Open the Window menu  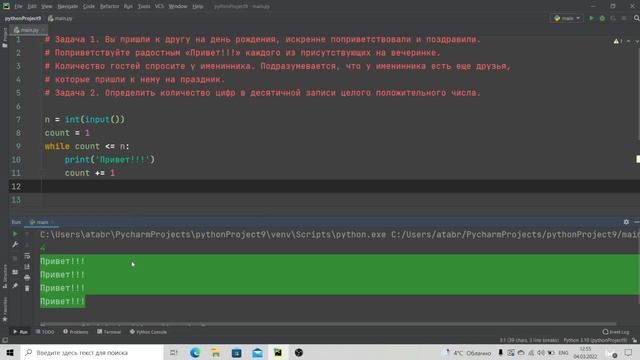(x=178, y=6)
